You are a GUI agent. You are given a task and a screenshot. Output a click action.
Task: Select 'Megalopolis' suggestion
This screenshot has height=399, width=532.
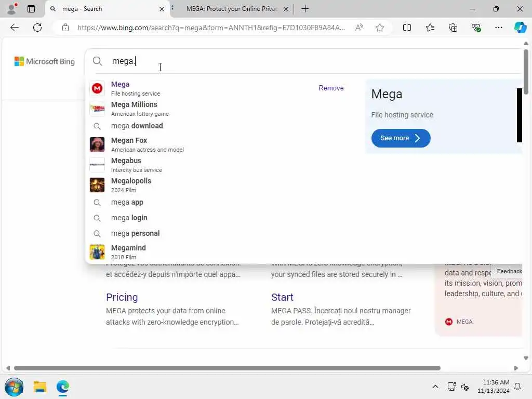(217, 185)
